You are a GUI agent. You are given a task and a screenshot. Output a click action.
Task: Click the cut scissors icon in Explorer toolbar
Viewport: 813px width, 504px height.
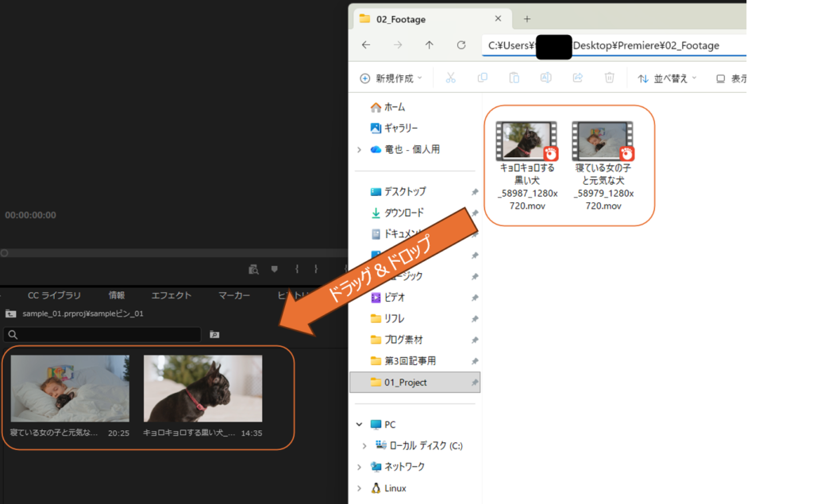450,78
